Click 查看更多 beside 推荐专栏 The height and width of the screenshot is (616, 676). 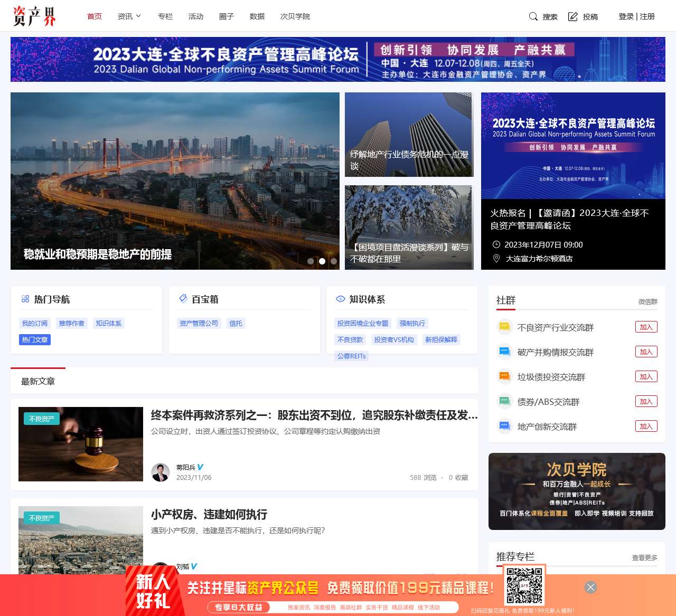pos(645,557)
